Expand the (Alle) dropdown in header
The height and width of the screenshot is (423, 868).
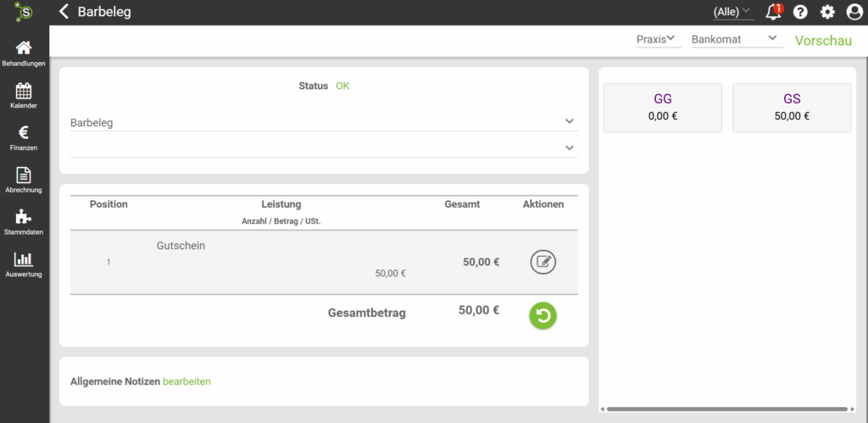tap(732, 12)
